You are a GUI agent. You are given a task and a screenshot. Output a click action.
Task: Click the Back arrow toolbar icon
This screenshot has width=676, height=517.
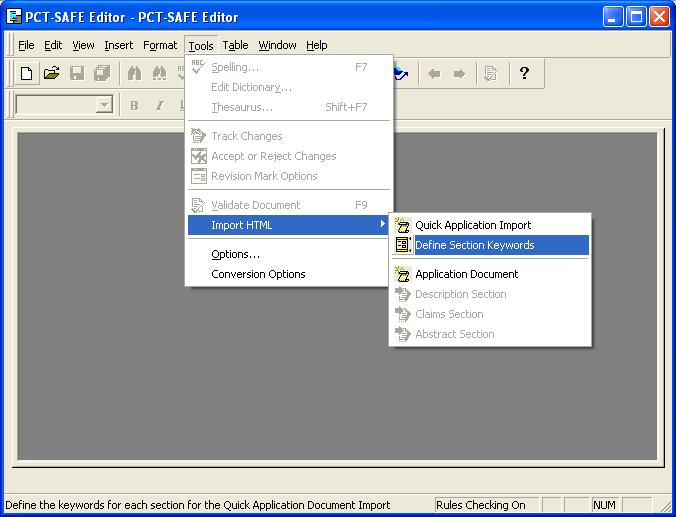coord(434,74)
